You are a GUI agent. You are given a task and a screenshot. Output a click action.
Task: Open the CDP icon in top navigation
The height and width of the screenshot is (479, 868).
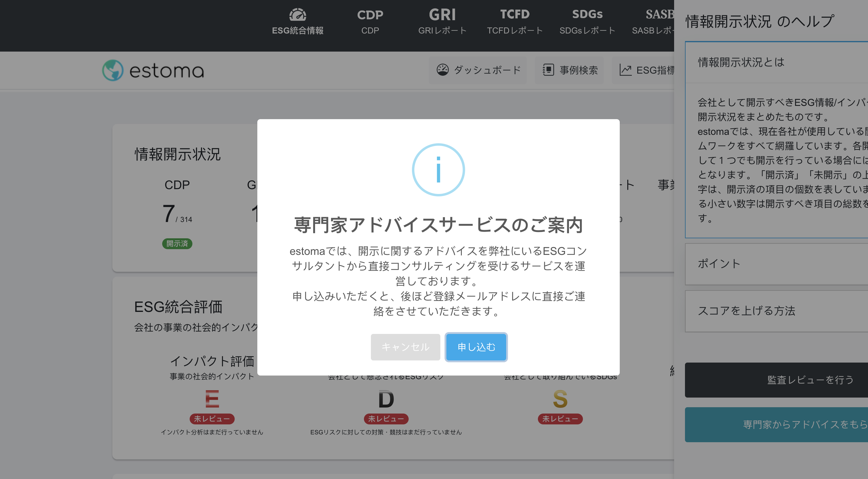(x=370, y=15)
